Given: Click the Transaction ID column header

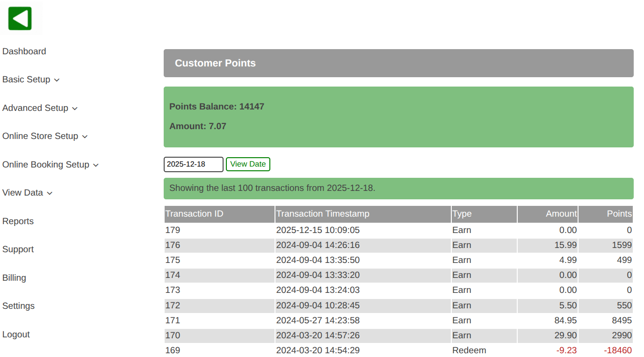Looking at the screenshot, I should [195, 214].
